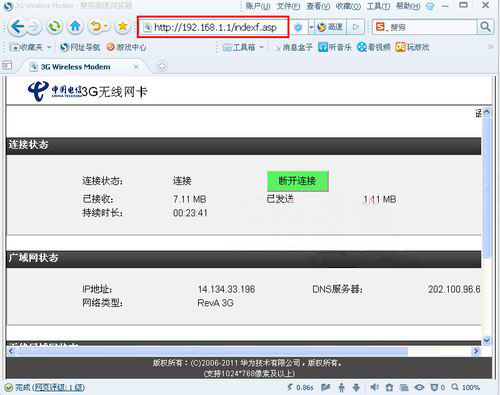Open the 网址导航 bookmark
The height and width of the screenshot is (395, 500).
(80, 47)
